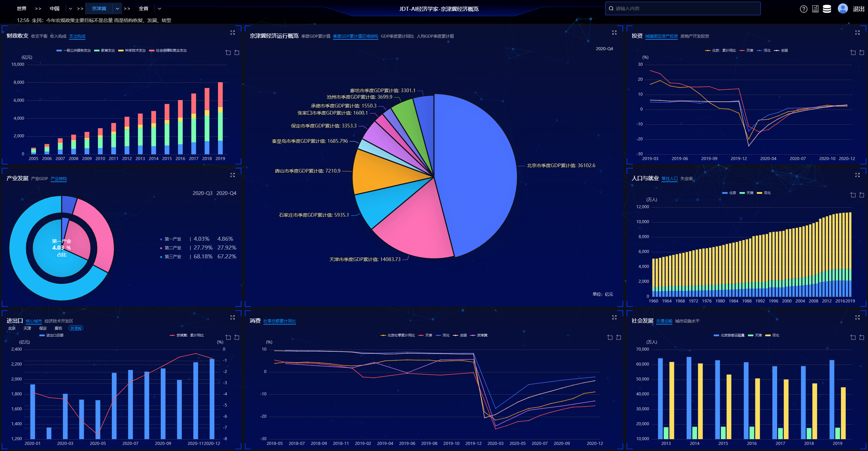This screenshot has width=868, height=451.
Task: Click the scrolling news headline about 朱民
Action: click(101, 21)
